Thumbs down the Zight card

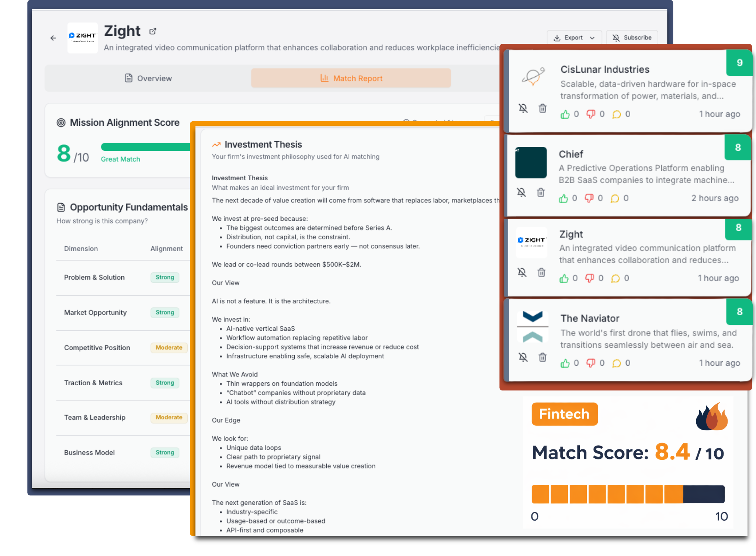tap(589, 278)
